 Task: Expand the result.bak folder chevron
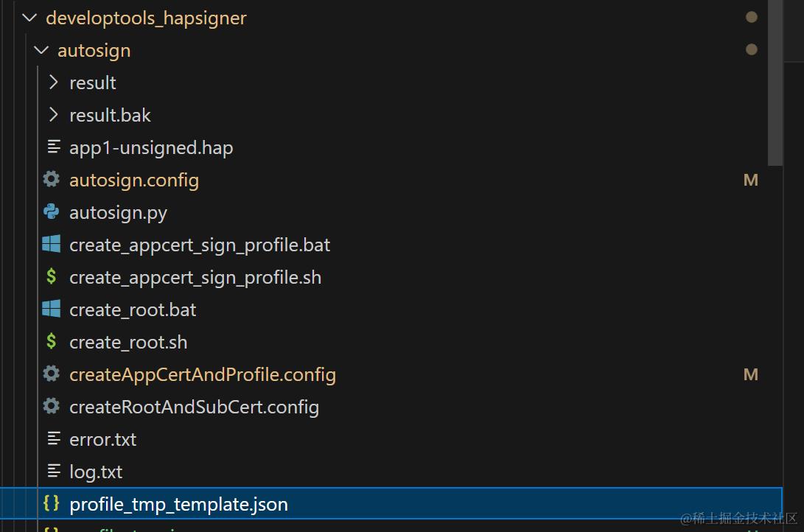pyautogui.click(x=53, y=115)
